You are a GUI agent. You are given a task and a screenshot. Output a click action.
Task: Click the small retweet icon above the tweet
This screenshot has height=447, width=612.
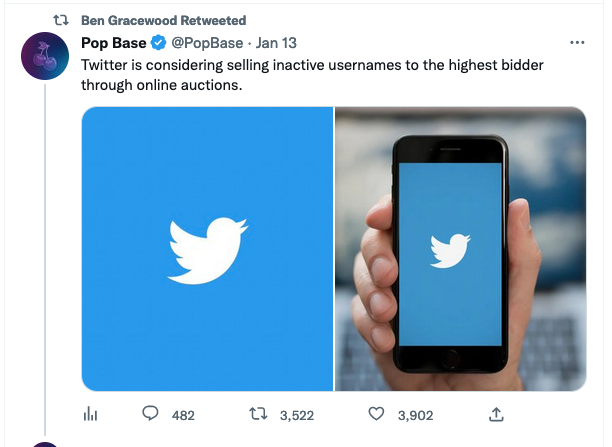point(58,20)
